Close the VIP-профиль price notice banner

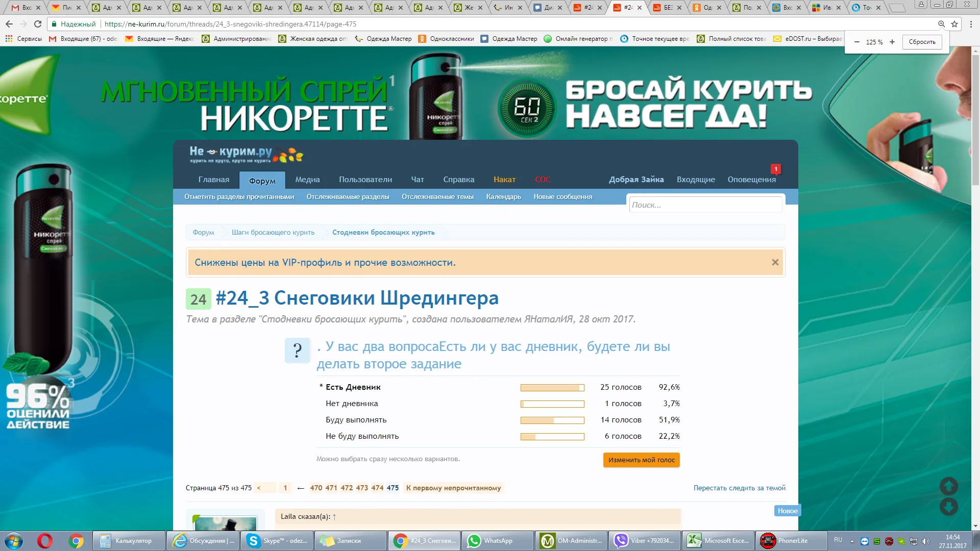[x=775, y=262]
